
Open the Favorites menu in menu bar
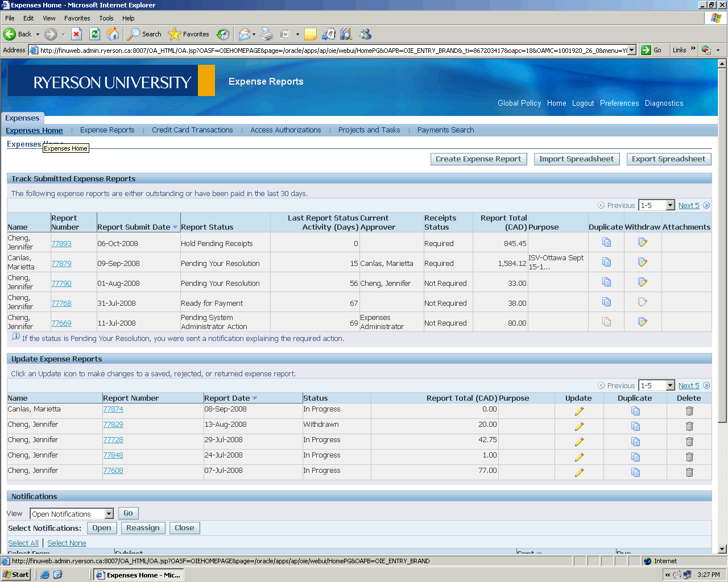point(77,18)
